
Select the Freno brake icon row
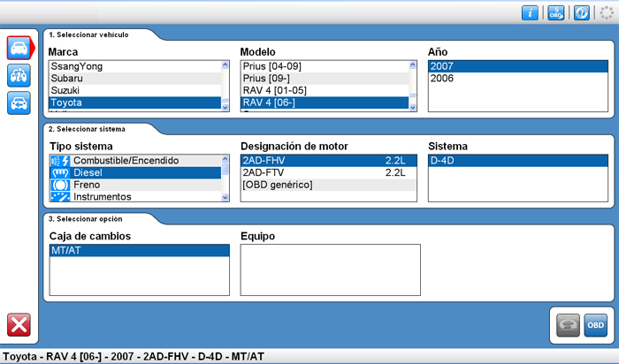(135, 185)
